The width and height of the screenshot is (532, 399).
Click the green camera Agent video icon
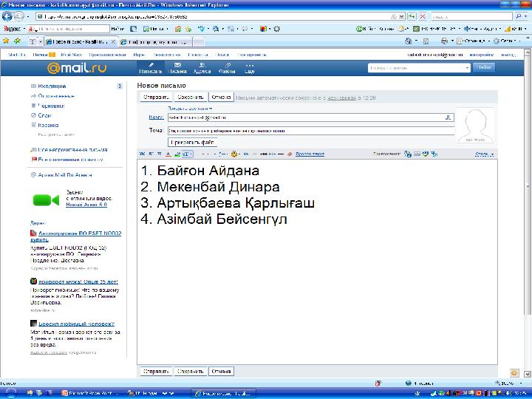(46, 200)
